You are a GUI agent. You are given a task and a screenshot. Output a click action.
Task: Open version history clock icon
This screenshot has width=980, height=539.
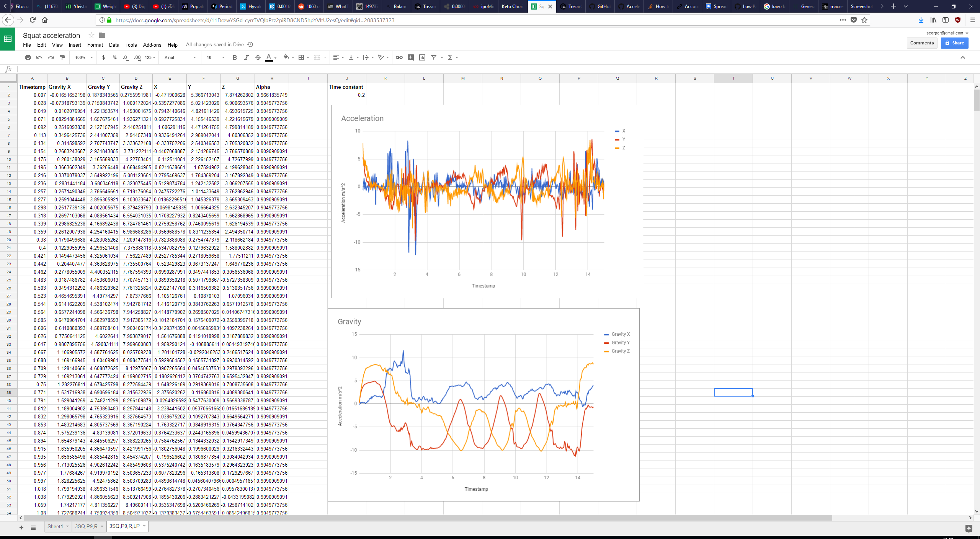(250, 44)
